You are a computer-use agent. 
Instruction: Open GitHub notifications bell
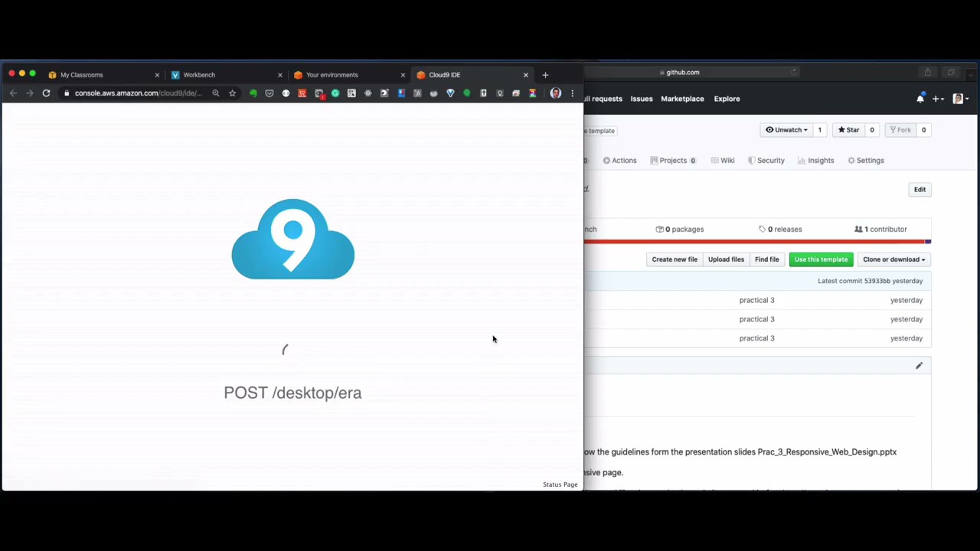[x=920, y=99]
